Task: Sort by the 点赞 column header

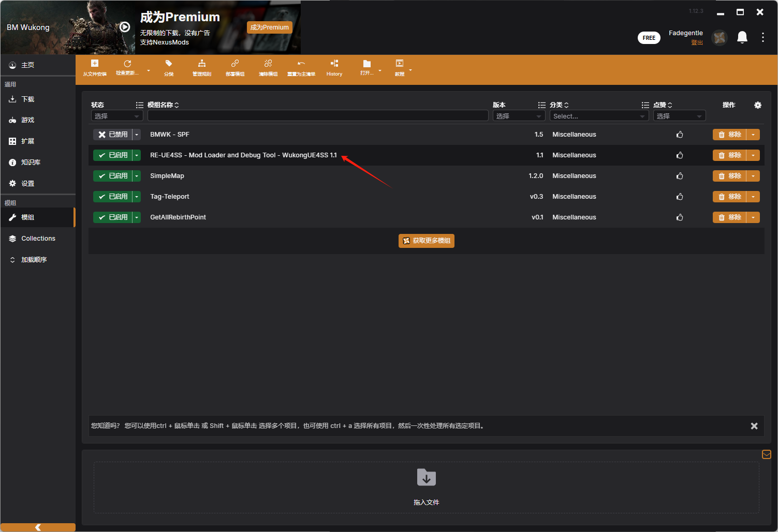Action: (x=663, y=105)
